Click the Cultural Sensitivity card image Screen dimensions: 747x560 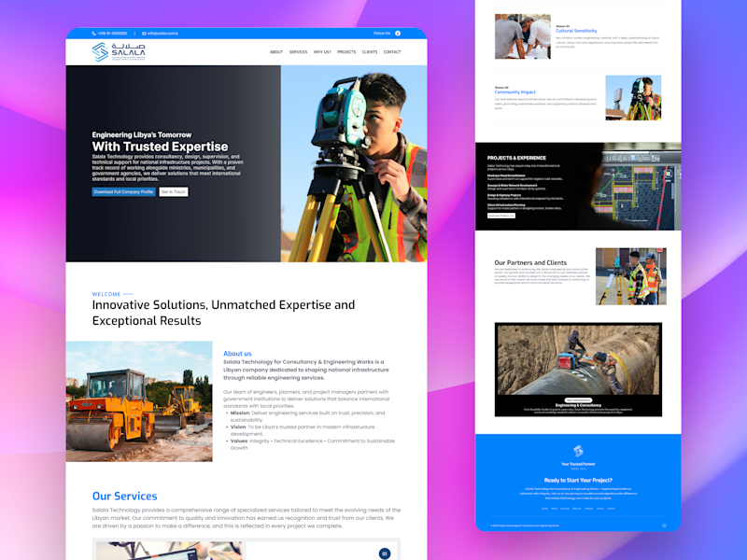click(x=523, y=36)
